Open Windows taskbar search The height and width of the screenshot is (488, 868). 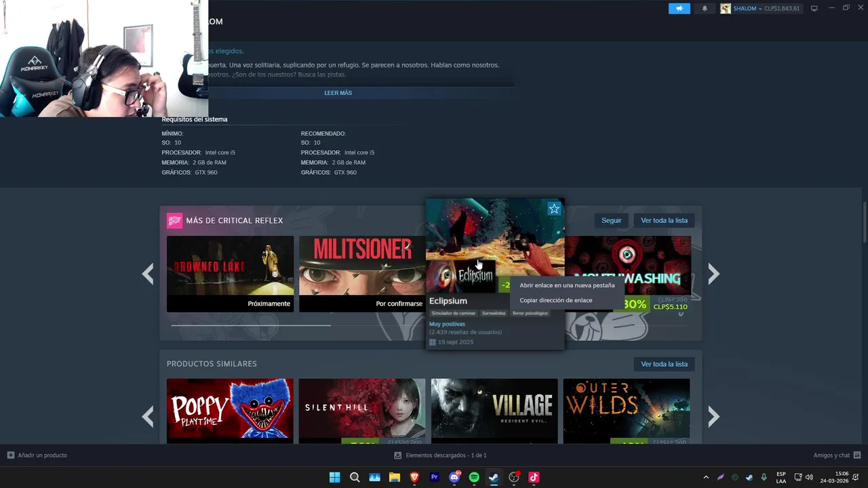355,477
